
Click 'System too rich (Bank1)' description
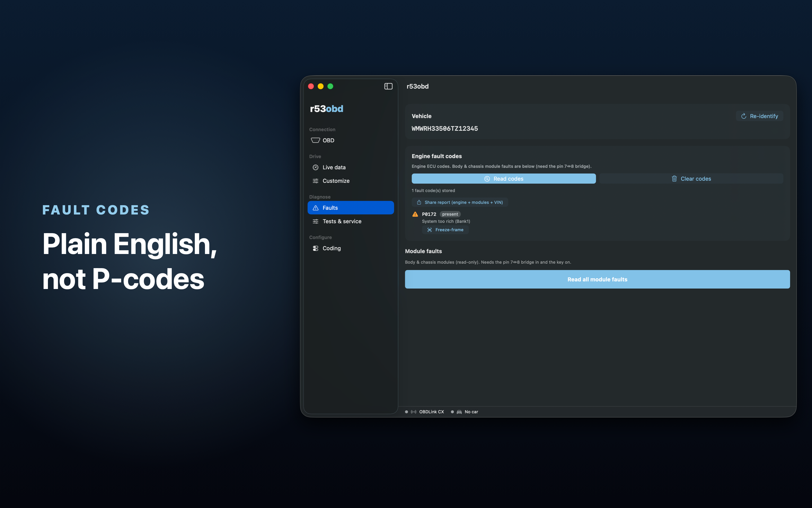(446, 222)
